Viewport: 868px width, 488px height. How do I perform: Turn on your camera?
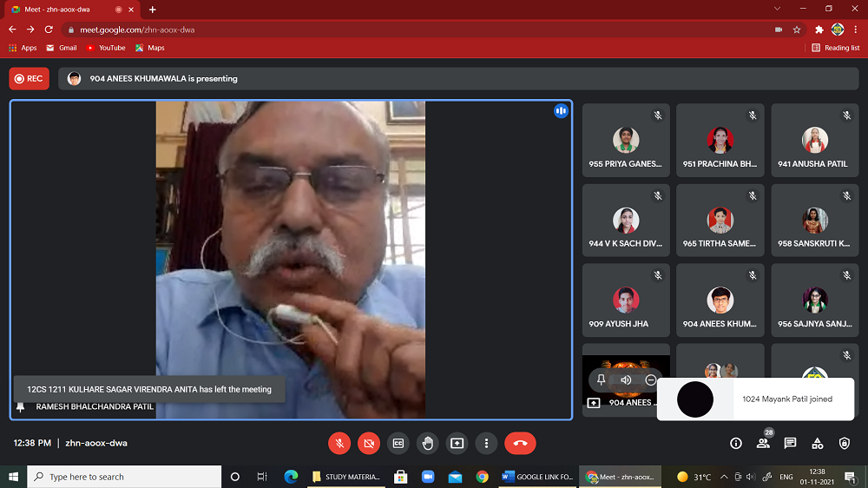pos(368,443)
